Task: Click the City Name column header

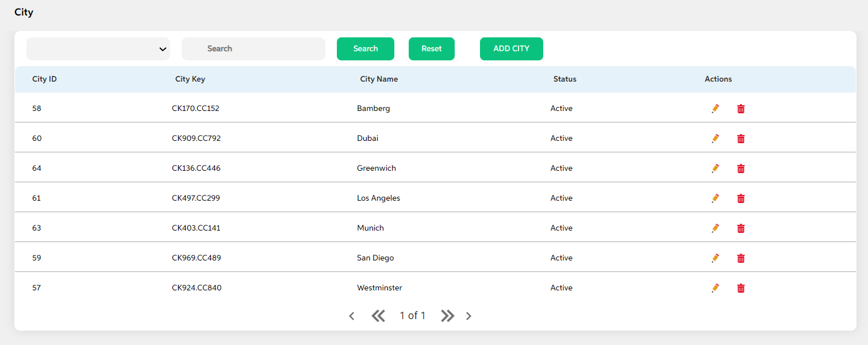Action: [x=379, y=79]
